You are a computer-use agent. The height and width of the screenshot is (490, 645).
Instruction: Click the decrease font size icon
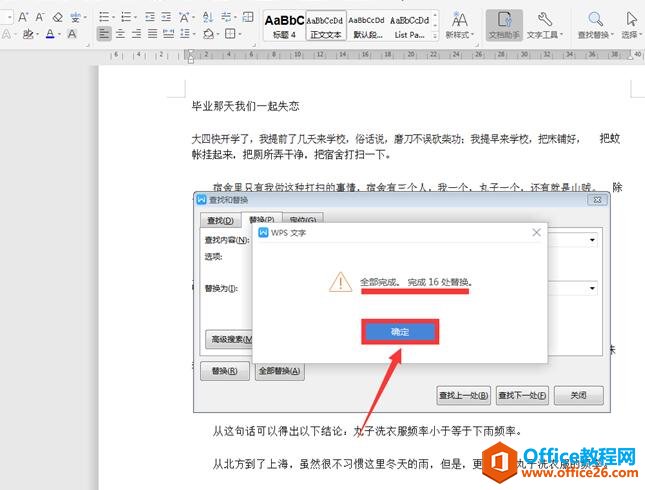point(39,17)
